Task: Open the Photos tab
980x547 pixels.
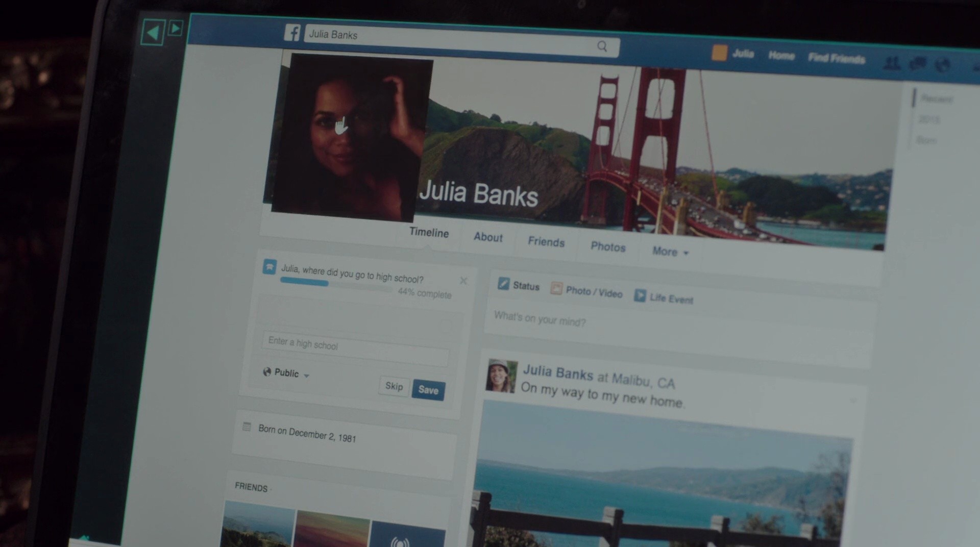Action: click(608, 247)
